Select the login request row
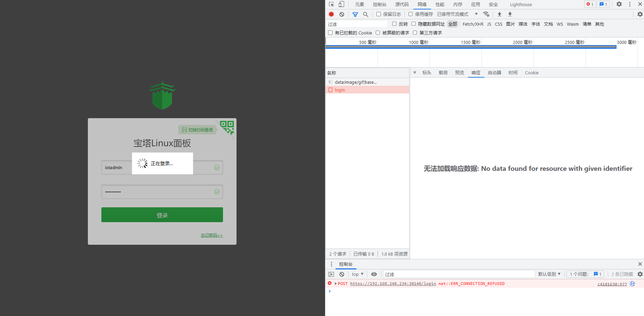Screen dimensions: 644x316 coord(367,90)
